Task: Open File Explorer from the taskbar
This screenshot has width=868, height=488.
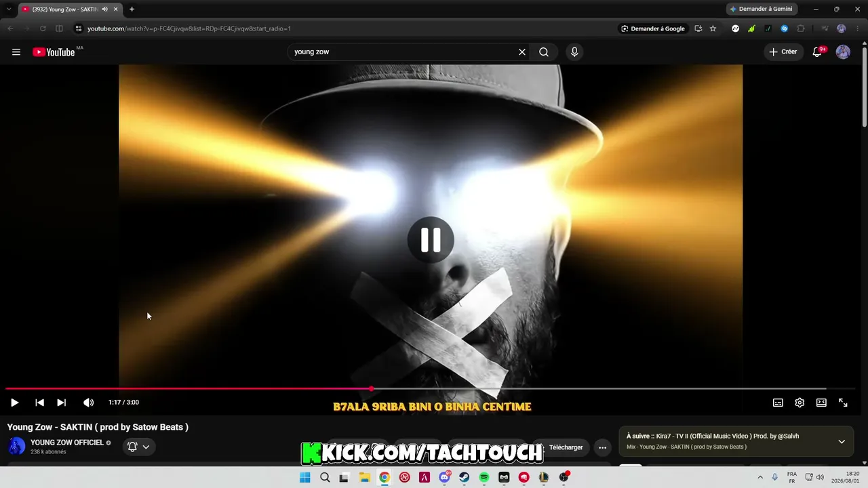Action: (x=364, y=477)
